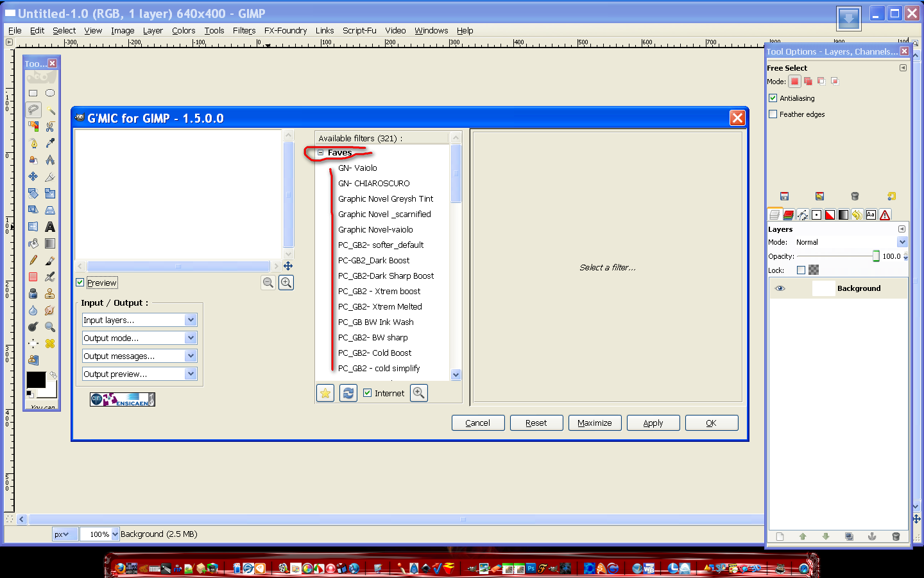Select the Rectangle Select tool in toolbox
This screenshot has width=924, height=578.
click(33, 93)
